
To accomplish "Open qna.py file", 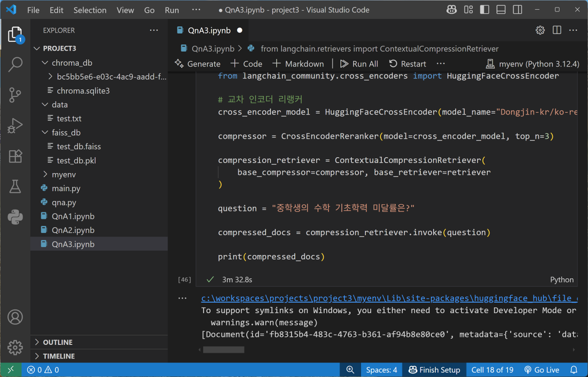I will 99,203.
